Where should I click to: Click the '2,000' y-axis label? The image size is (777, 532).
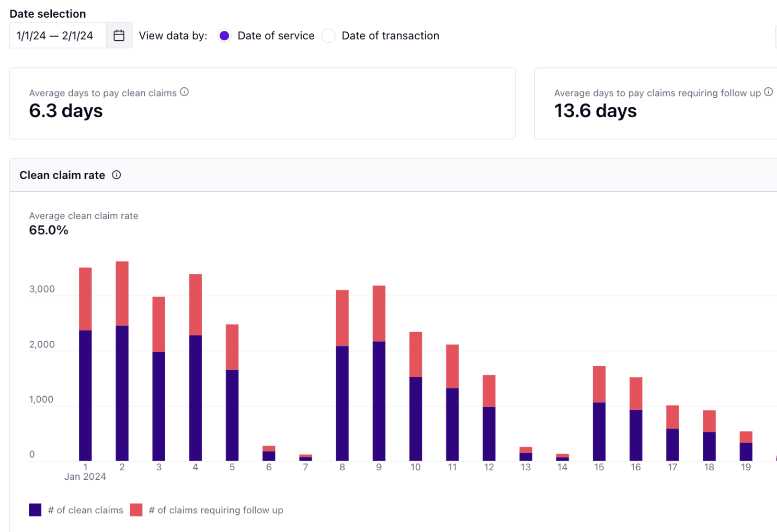point(42,344)
